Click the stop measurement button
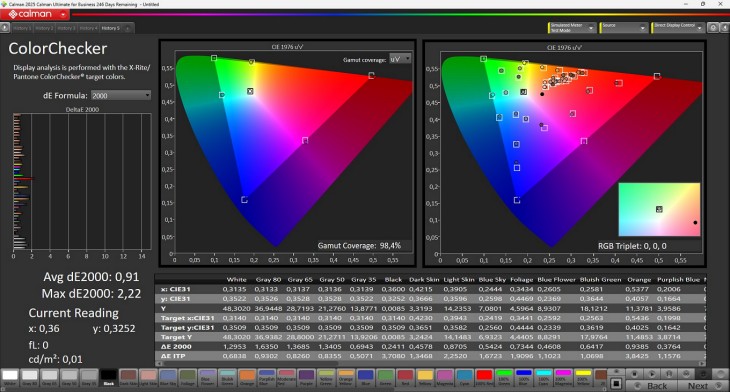 [x=634, y=374]
